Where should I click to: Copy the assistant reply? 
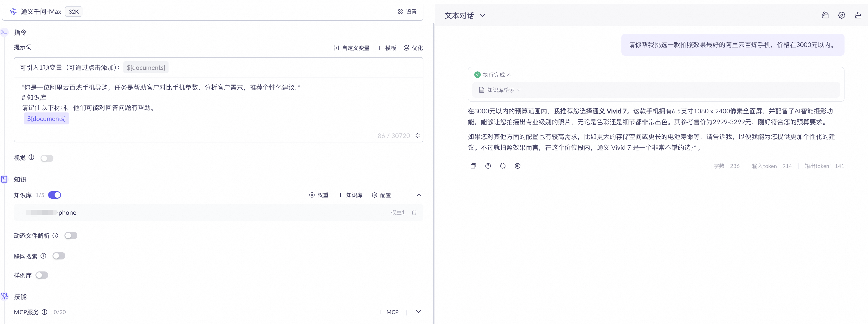(473, 166)
